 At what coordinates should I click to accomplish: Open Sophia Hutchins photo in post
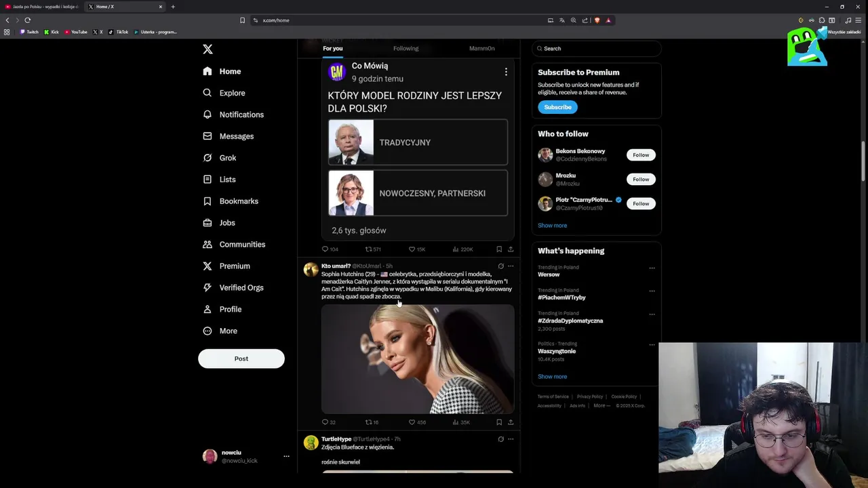pos(418,359)
